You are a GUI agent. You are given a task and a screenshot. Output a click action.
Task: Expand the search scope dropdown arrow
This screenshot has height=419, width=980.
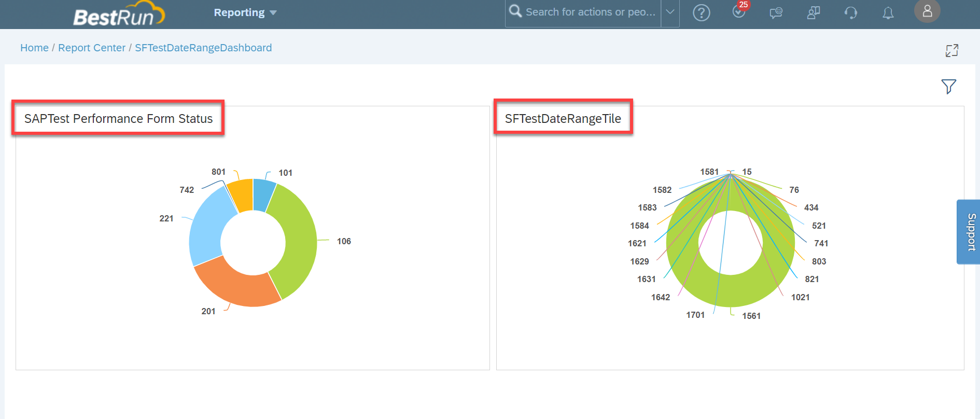click(x=670, y=12)
